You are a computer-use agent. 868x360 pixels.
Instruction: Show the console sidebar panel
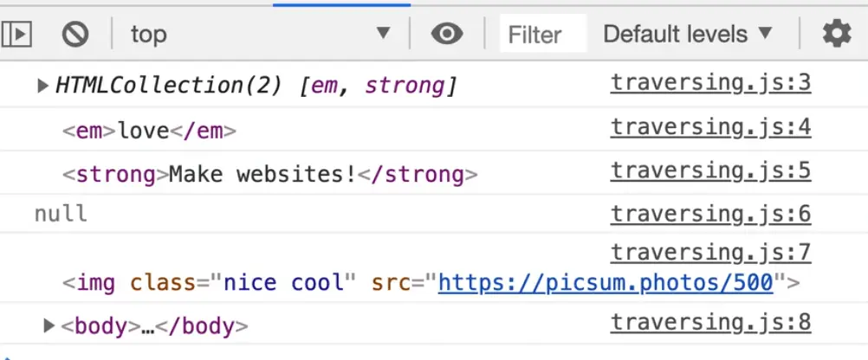point(17,34)
